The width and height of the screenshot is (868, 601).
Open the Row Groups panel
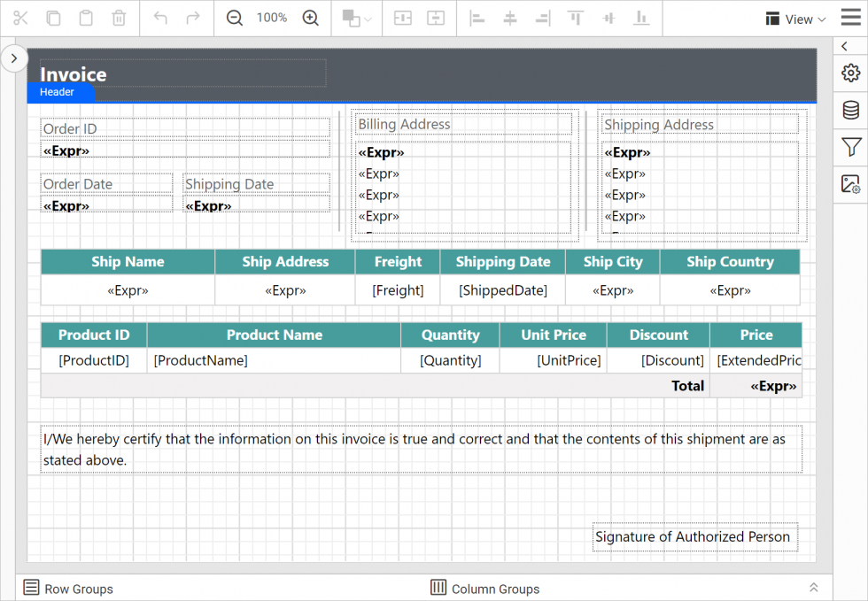tap(68, 589)
